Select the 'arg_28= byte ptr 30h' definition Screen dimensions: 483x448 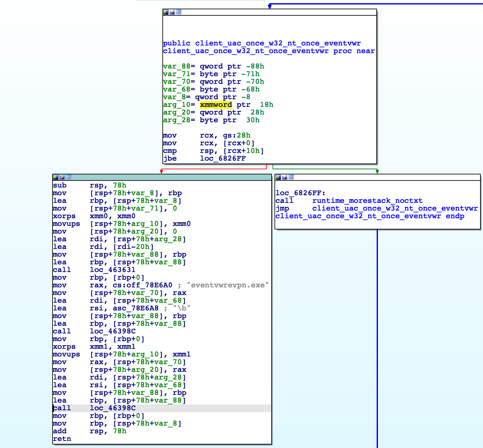click(211, 120)
